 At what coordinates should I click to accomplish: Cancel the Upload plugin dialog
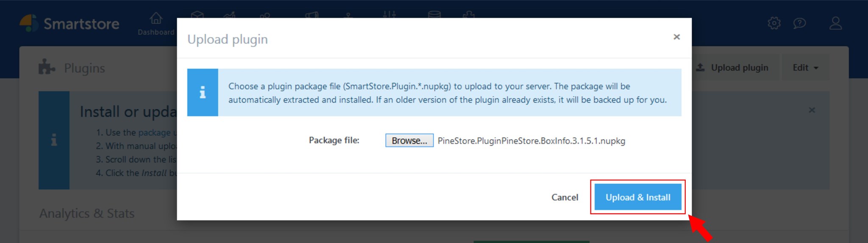(x=565, y=197)
